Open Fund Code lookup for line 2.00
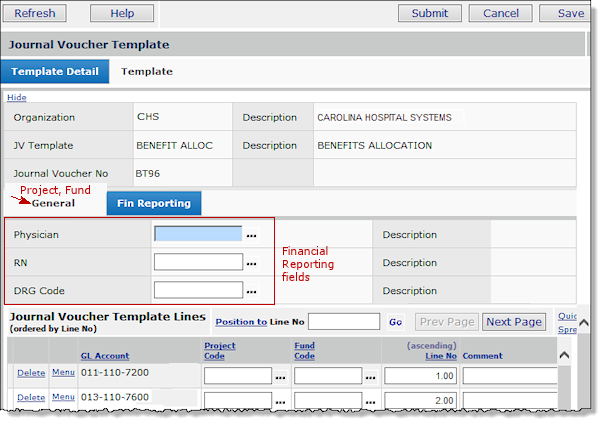Image resolution: width=604 pixels, height=426 pixels. tap(371, 400)
